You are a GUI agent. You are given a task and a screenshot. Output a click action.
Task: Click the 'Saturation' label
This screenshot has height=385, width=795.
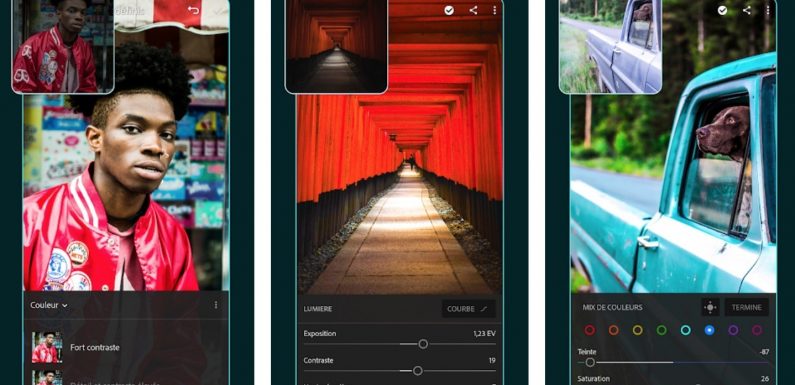[x=593, y=378]
